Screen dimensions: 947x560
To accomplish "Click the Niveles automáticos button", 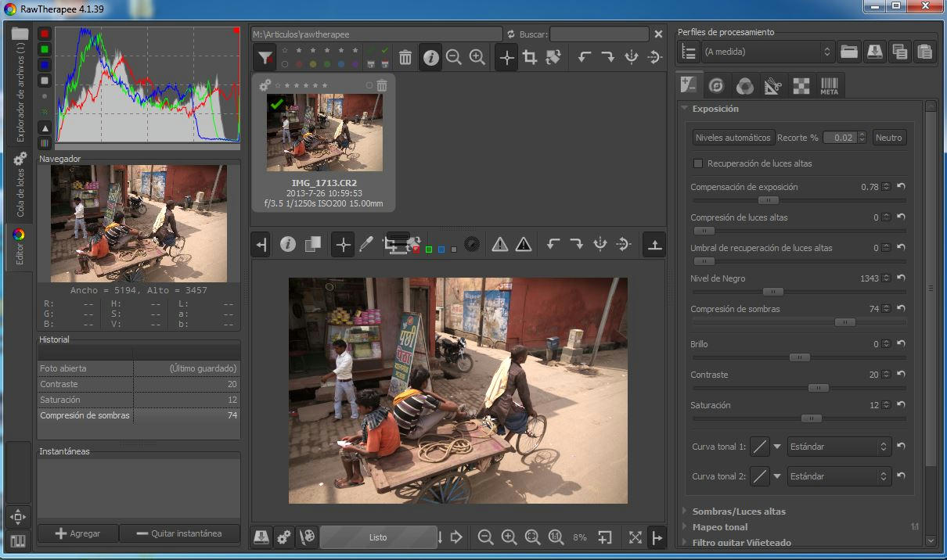I will coord(733,138).
